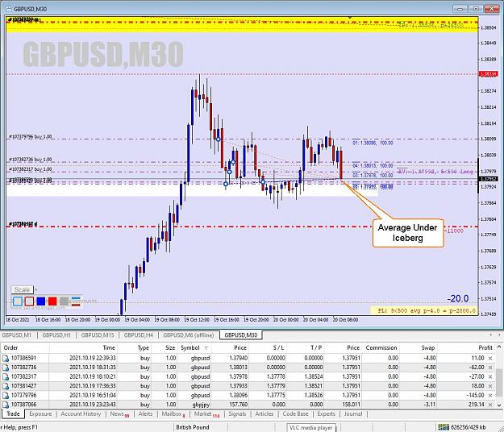Sort trades by the Profit column header

466,348
